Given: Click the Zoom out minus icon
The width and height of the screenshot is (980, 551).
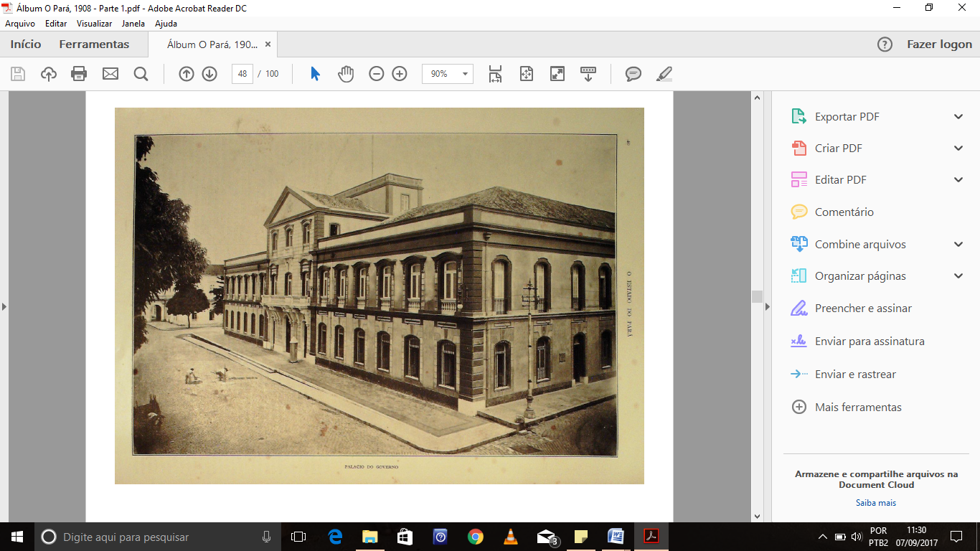Looking at the screenshot, I should 377,74.
